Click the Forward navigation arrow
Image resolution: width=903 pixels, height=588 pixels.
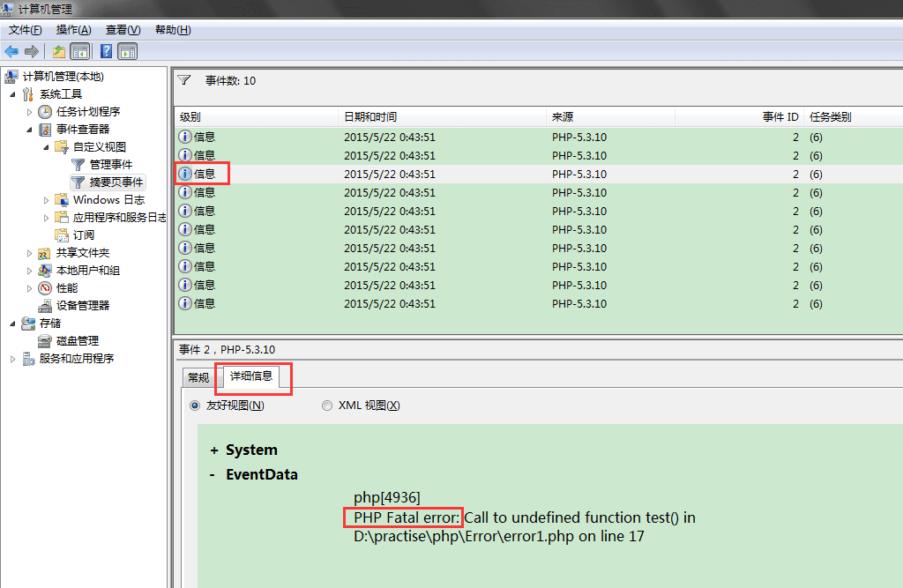31,51
